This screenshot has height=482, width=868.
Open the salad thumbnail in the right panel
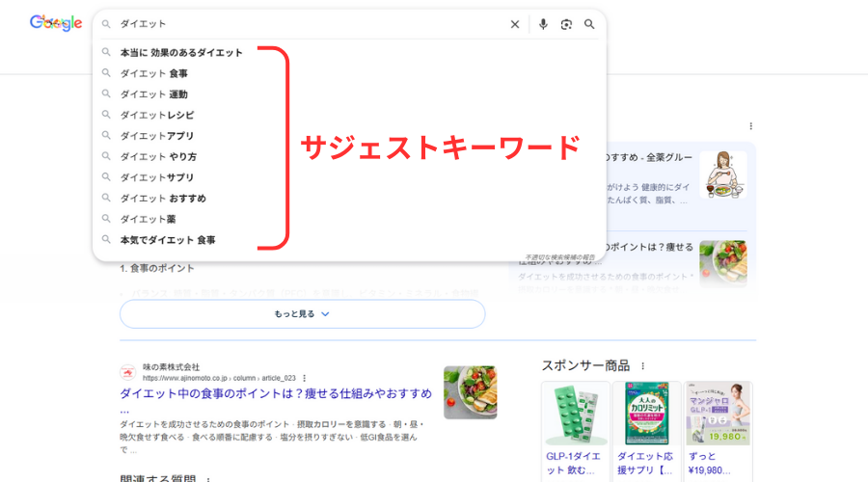pyautogui.click(x=723, y=263)
